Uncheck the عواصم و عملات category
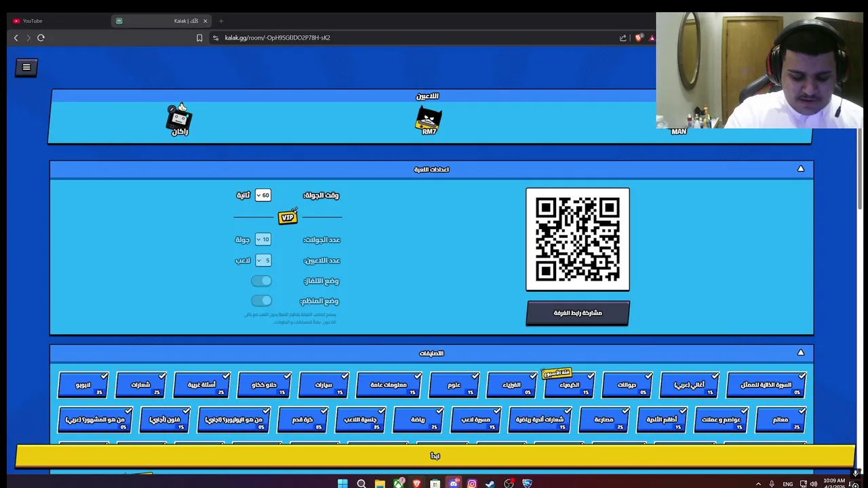 point(721,420)
